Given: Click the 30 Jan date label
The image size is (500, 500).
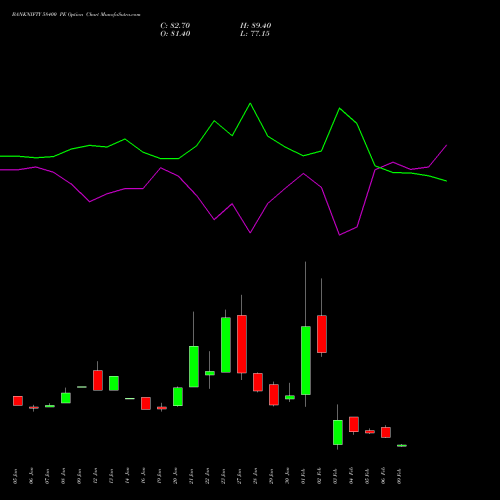Looking at the screenshot, I should pos(287,476).
